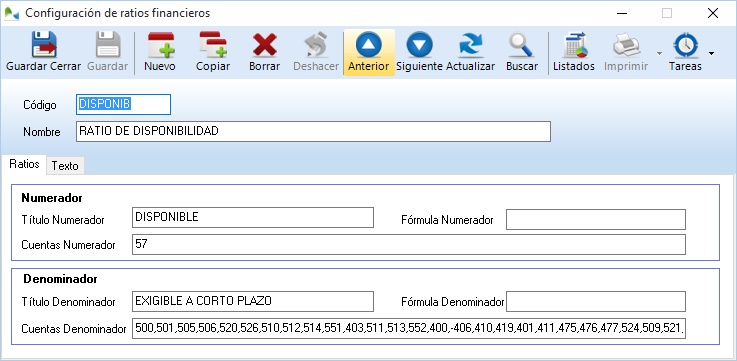Click the Cuentas Numerador label
Image resolution: width=737 pixels, height=361 pixels.
click(69, 244)
